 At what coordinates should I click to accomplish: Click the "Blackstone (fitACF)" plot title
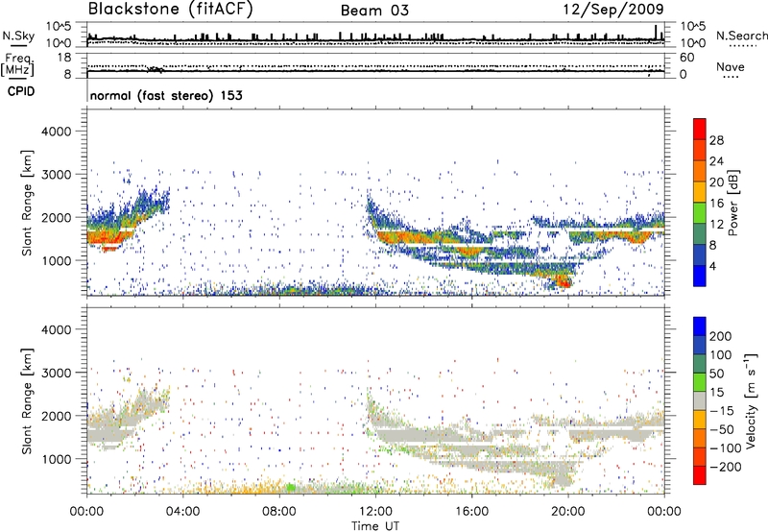click(170, 9)
